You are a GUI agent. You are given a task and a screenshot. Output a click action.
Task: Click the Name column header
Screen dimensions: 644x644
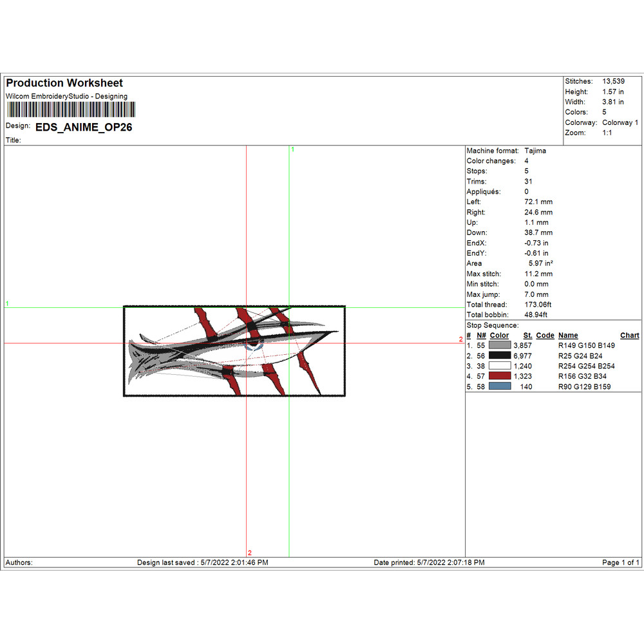click(567, 336)
